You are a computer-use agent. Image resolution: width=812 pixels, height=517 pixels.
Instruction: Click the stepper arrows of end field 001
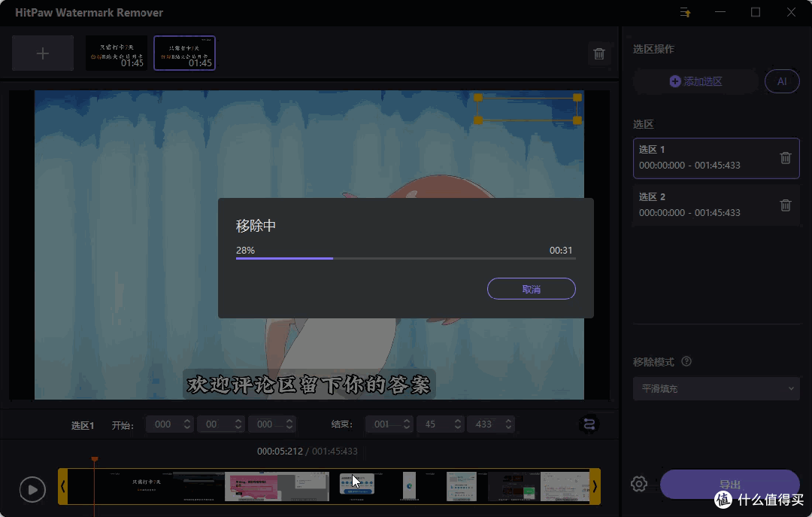[407, 424]
